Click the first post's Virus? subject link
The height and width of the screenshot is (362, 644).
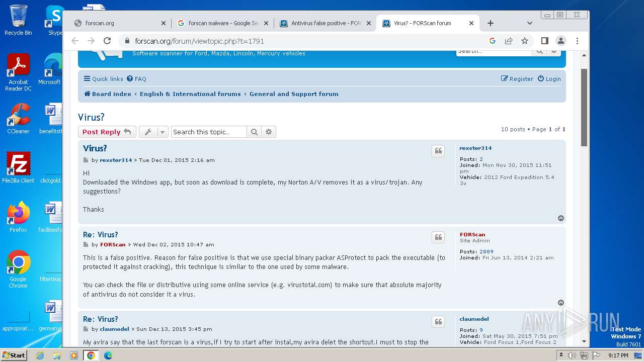[x=95, y=148]
